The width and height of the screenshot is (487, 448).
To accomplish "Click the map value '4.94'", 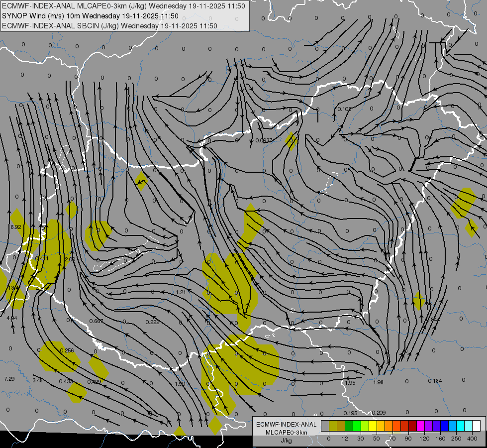I will [x=12, y=318].
